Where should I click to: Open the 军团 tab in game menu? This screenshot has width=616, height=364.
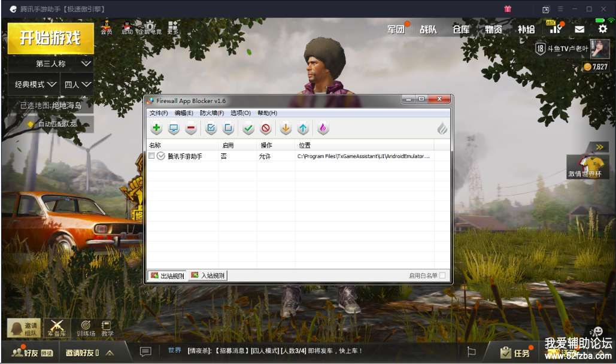coord(396,29)
